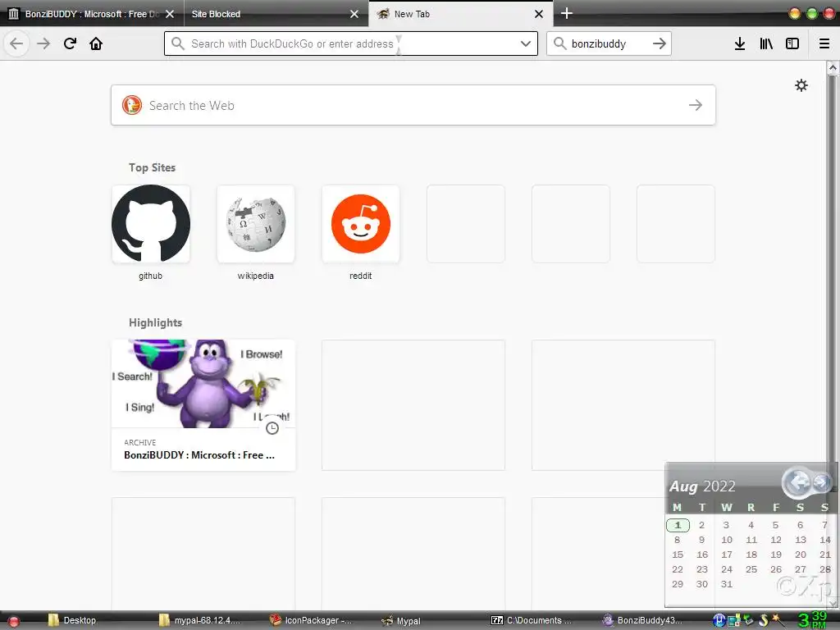This screenshot has height=630, width=840.
Task: Switch to the Site Blocked tab
Action: 276,14
